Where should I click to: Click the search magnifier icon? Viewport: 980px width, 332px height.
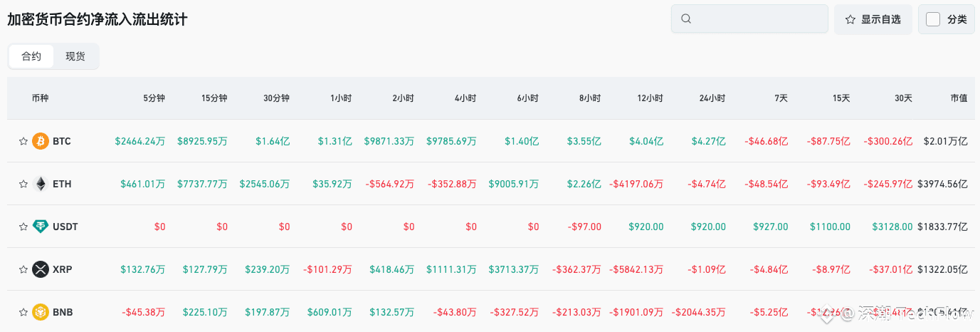pyautogui.click(x=686, y=19)
